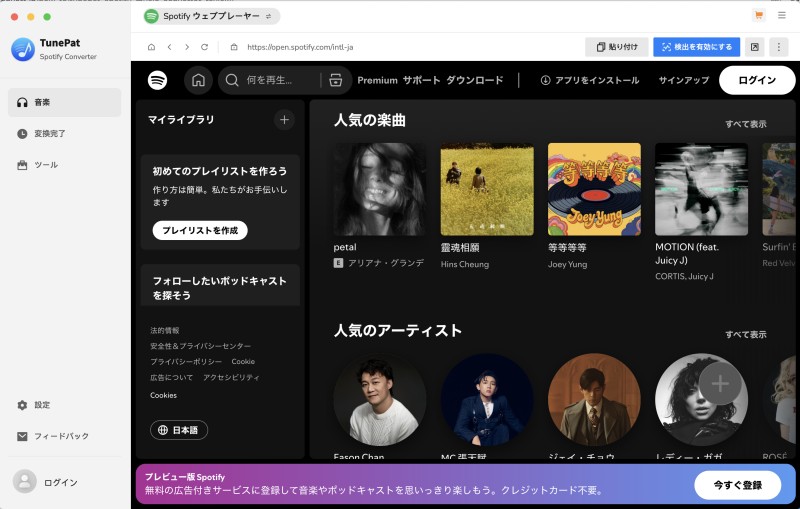The width and height of the screenshot is (800, 509).
Task: Open the MC 張天賦 artist photo
Action: [487, 400]
